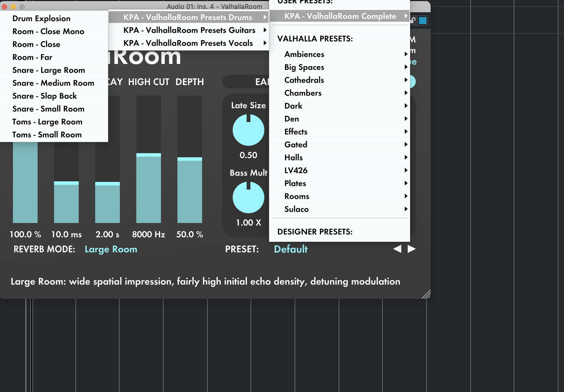Expand KPA ValhallaRoom Presets Vocals submenu
Viewport: 564px width, 392px height.
click(x=188, y=43)
